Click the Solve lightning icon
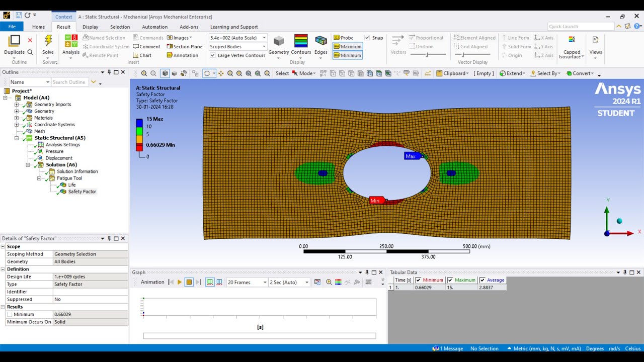The width and height of the screenshot is (644, 362). (x=48, y=41)
